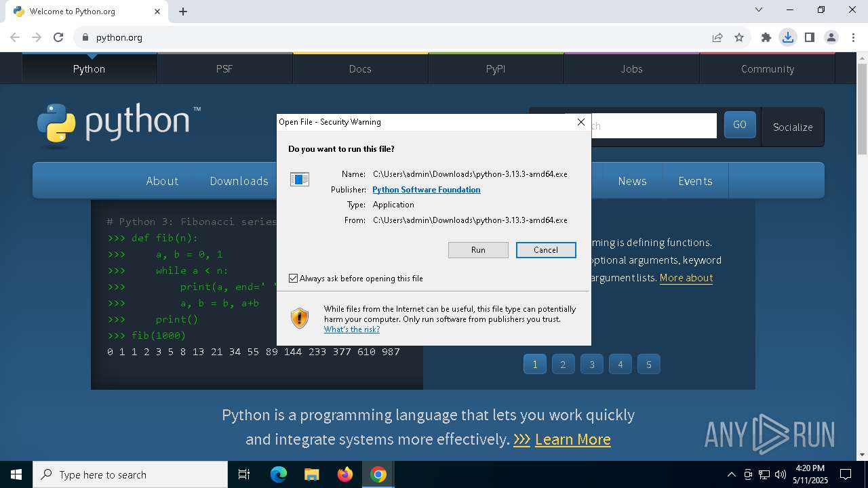Show code slide 4
This screenshot has height=488, width=868.
[620, 364]
